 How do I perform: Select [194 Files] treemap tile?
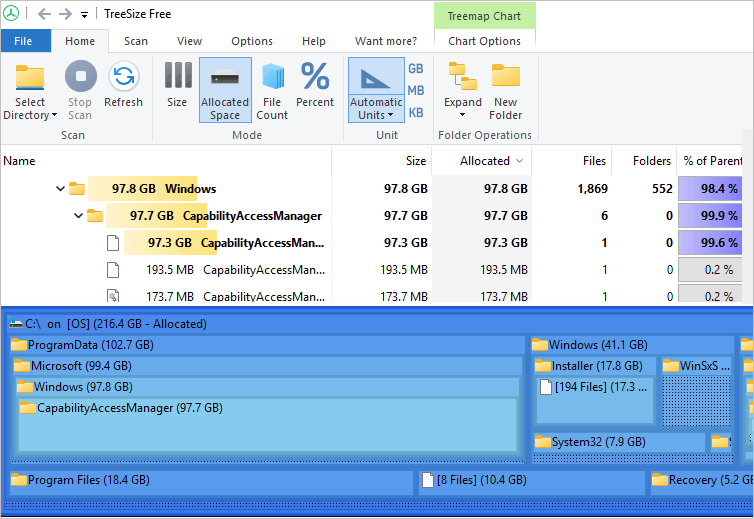(x=594, y=400)
